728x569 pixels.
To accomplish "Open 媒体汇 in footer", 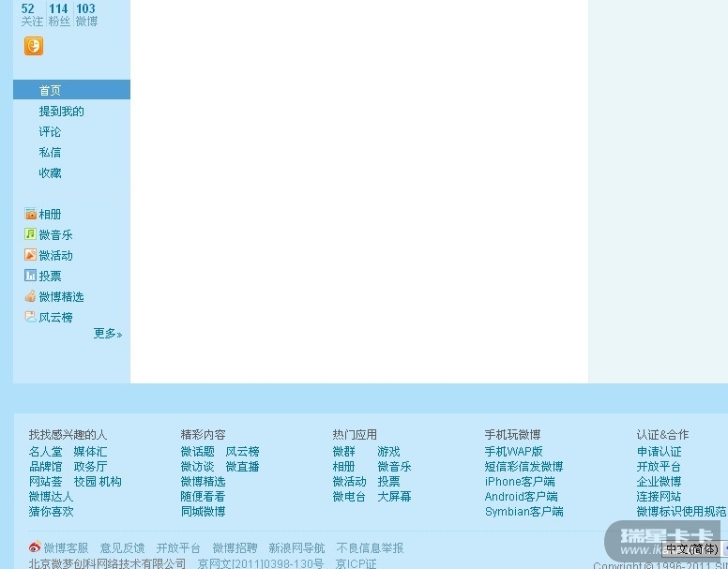I will pyautogui.click(x=91, y=451).
